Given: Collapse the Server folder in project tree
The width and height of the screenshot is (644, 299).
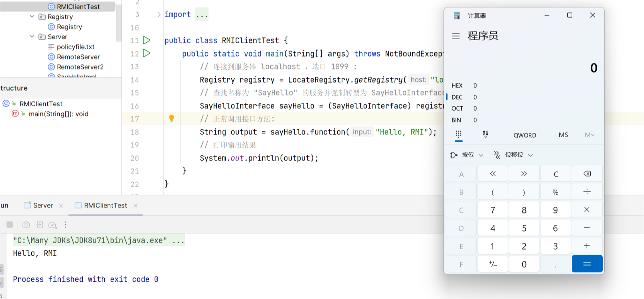Looking at the screenshot, I should click(x=32, y=37).
